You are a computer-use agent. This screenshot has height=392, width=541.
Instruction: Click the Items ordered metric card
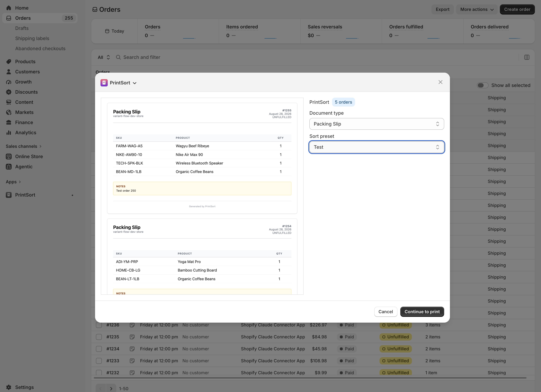pos(259,31)
